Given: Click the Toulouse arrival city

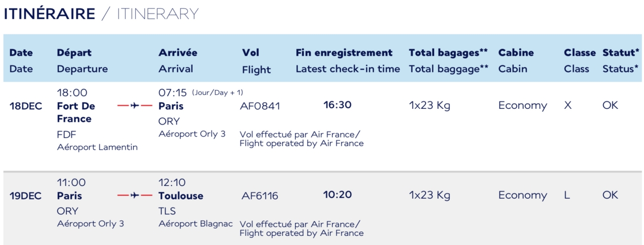Looking at the screenshot, I should [x=181, y=196].
